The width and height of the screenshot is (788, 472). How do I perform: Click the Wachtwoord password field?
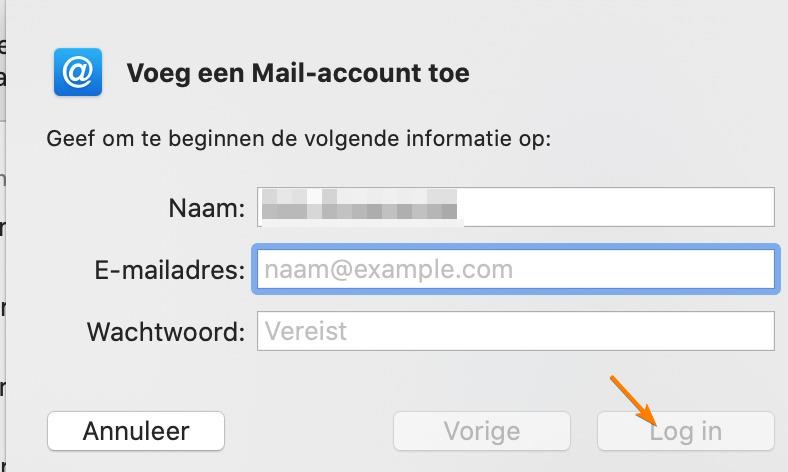click(516, 331)
